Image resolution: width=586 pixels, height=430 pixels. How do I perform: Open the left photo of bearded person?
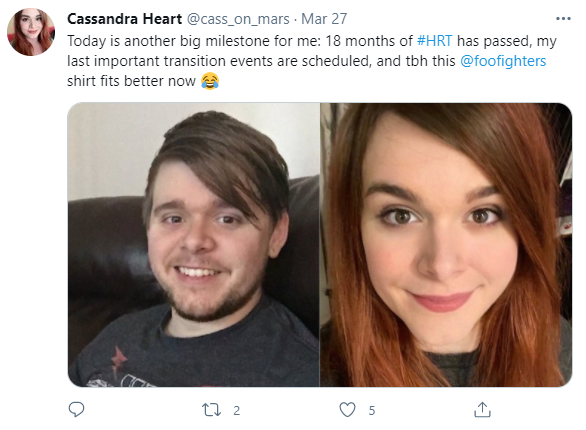pos(194,245)
